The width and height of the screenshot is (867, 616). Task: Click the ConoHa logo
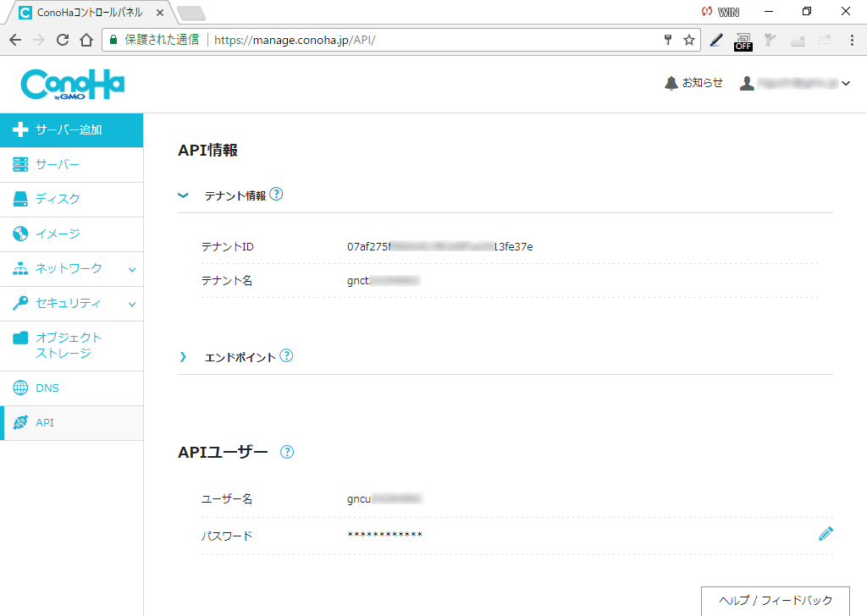(73, 84)
